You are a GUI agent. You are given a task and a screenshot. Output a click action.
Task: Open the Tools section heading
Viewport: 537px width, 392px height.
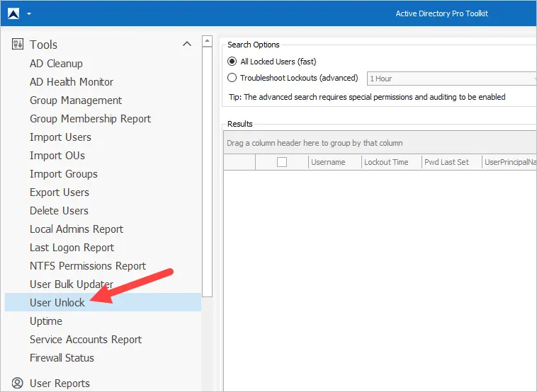(x=43, y=45)
